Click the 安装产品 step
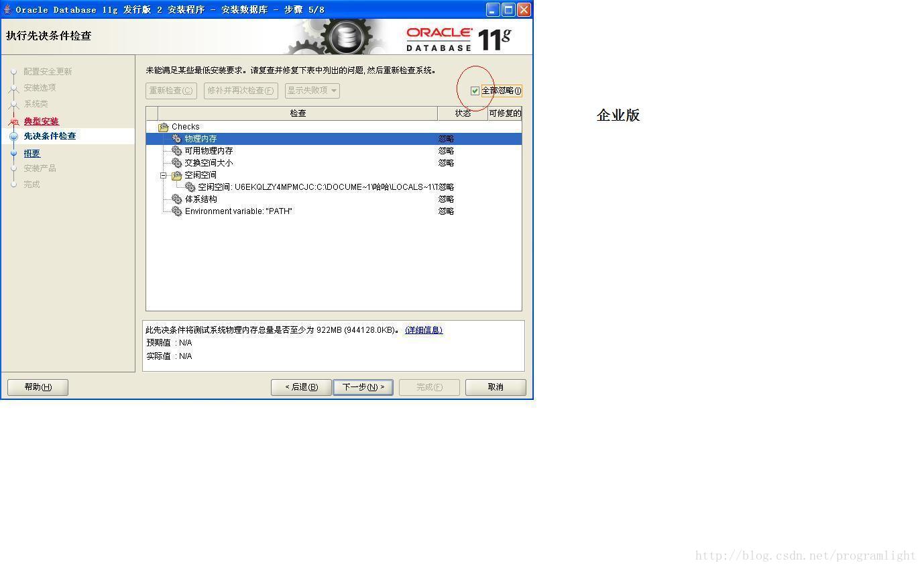The image size is (924, 569). click(40, 168)
